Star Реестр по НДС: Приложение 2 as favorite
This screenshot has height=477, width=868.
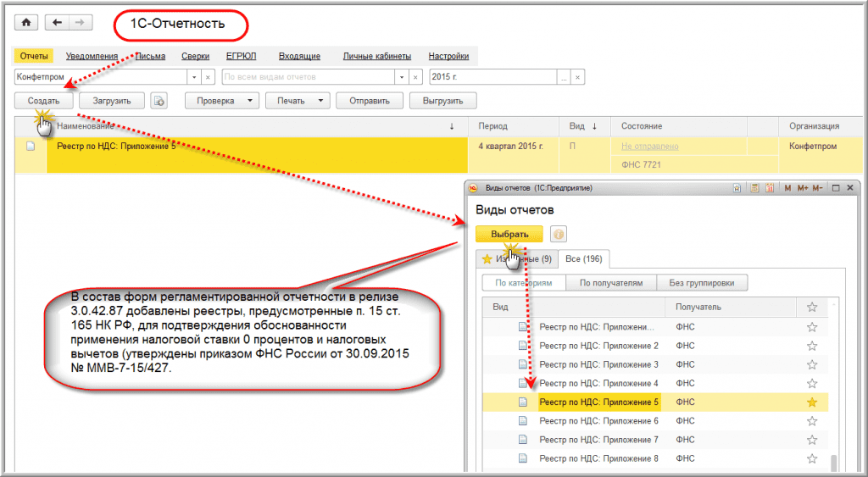[811, 346]
